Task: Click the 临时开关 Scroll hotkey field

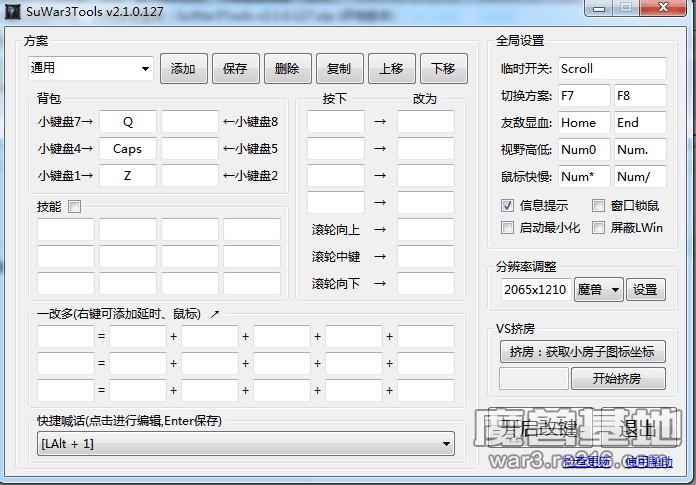Action: click(611, 69)
